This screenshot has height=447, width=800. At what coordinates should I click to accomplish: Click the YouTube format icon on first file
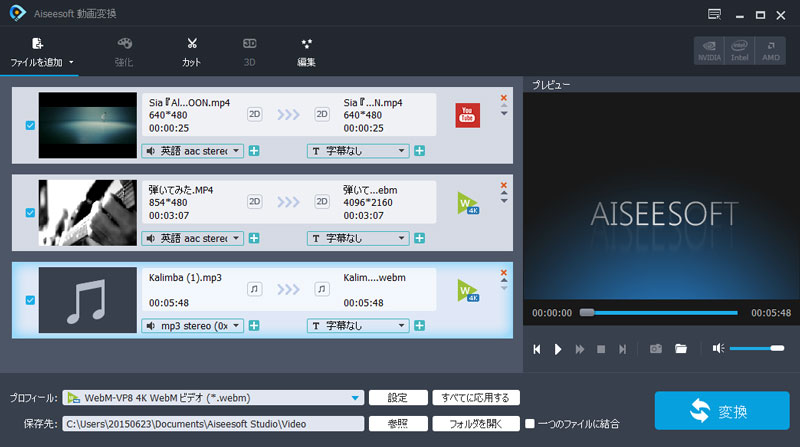coord(467,115)
